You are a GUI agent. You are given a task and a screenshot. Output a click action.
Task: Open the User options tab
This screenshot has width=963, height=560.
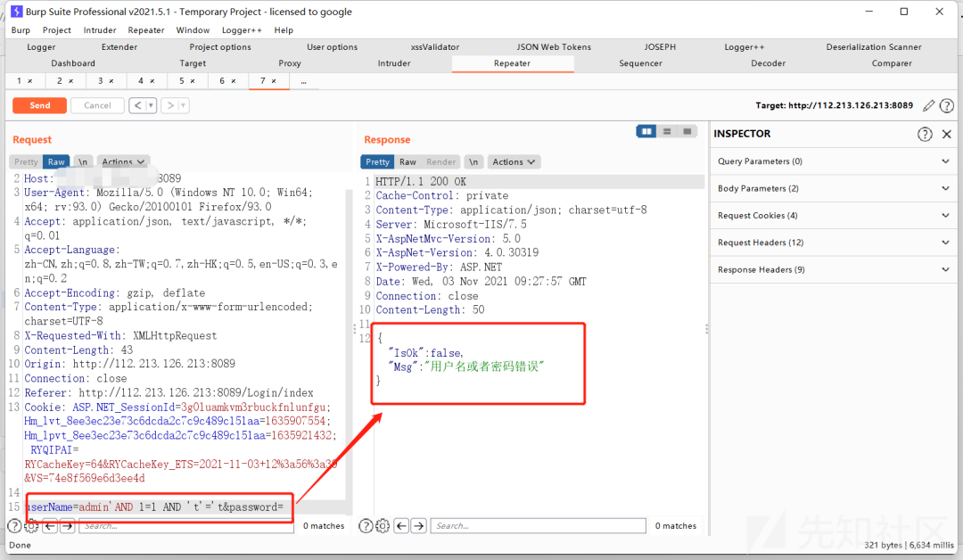[333, 46]
